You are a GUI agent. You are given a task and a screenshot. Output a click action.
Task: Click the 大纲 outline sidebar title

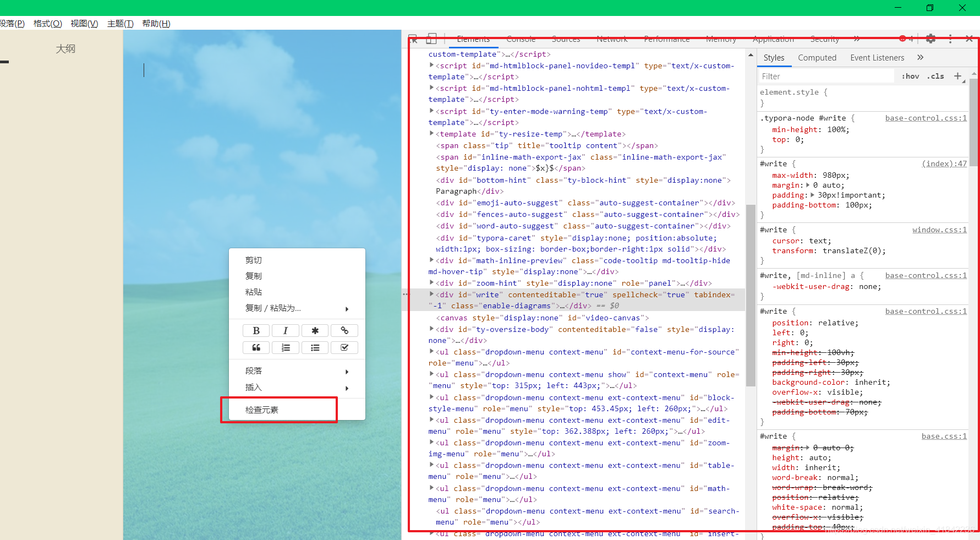[65, 48]
